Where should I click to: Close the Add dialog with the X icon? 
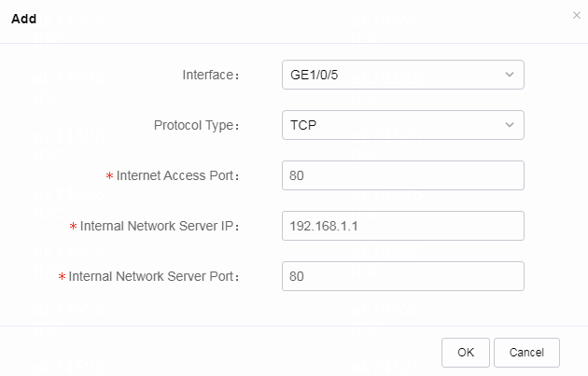(577, 15)
